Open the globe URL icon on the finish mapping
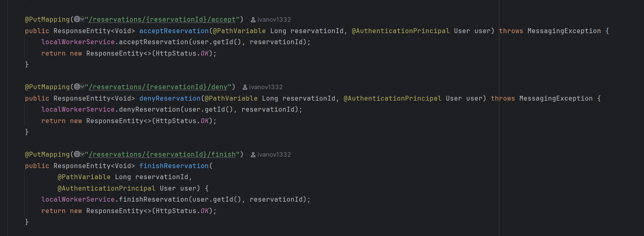The height and width of the screenshot is (236, 644). (x=77, y=154)
